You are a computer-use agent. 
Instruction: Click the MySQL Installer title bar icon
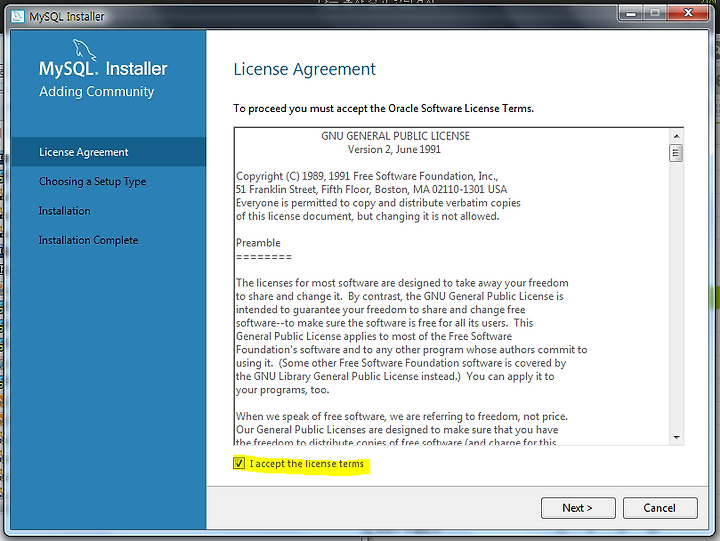point(17,17)
